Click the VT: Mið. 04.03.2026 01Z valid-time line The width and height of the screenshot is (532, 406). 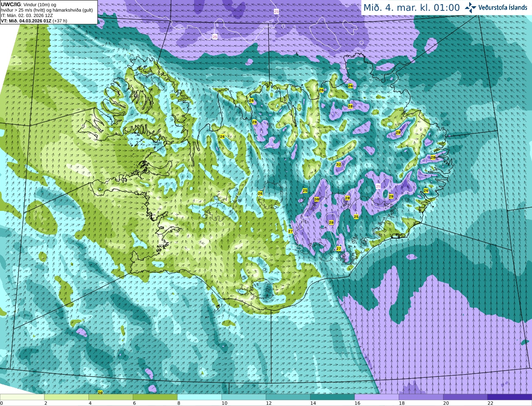point(34,21)
